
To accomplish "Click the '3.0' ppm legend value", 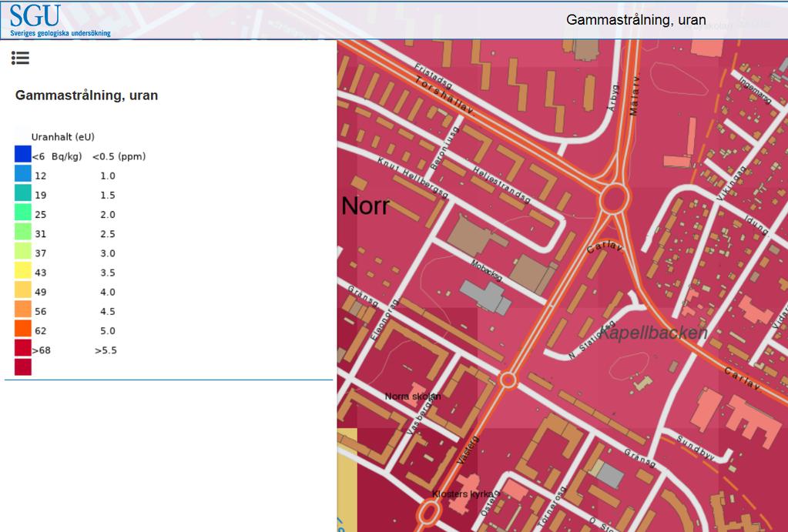I will pyautogui.click(x=108, y=254).
